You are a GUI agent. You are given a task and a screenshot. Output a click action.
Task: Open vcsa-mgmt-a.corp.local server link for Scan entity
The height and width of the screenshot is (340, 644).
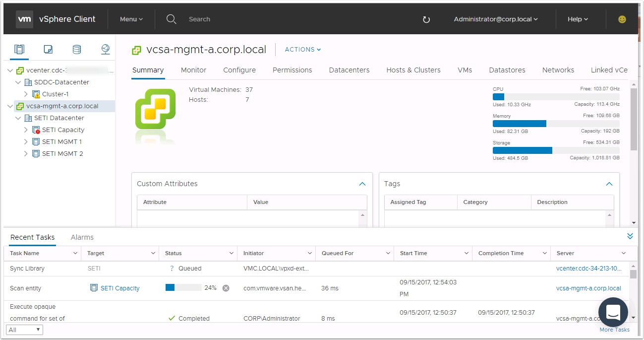(x=588, y=288)
